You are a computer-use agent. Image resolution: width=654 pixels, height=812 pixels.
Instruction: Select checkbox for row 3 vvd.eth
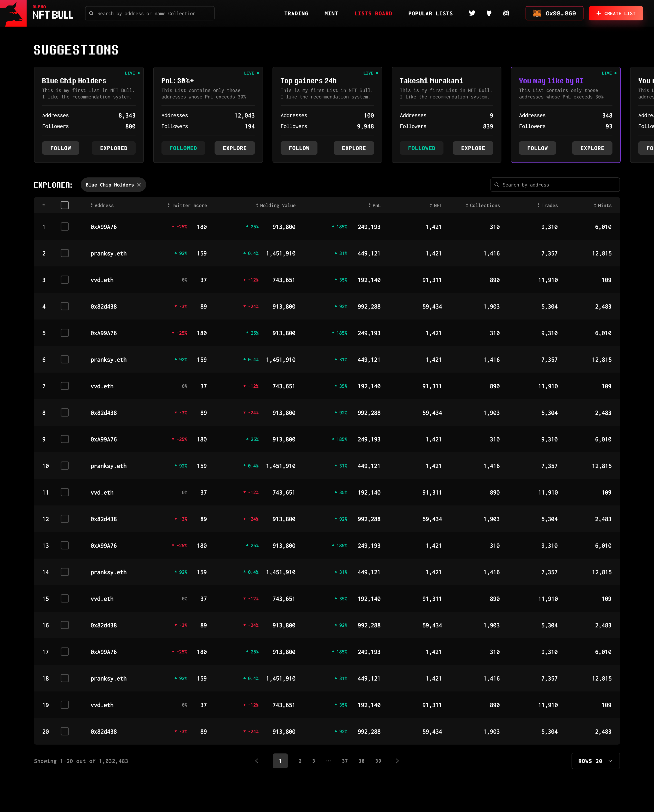tap(65, 280)
